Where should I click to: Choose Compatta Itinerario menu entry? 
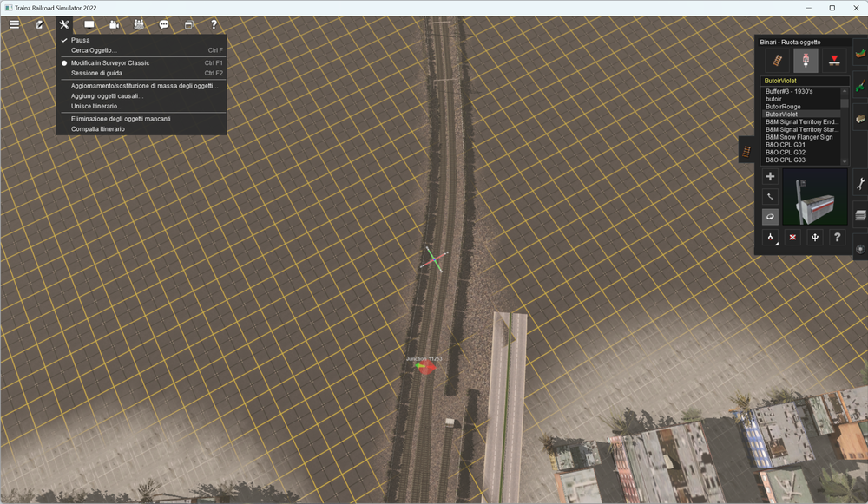coord(141,129)
